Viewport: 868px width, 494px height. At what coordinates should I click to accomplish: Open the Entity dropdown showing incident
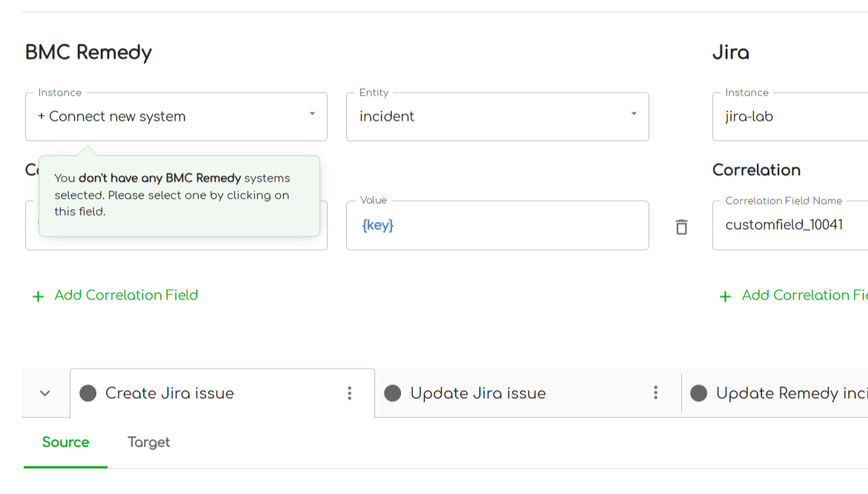497,116
